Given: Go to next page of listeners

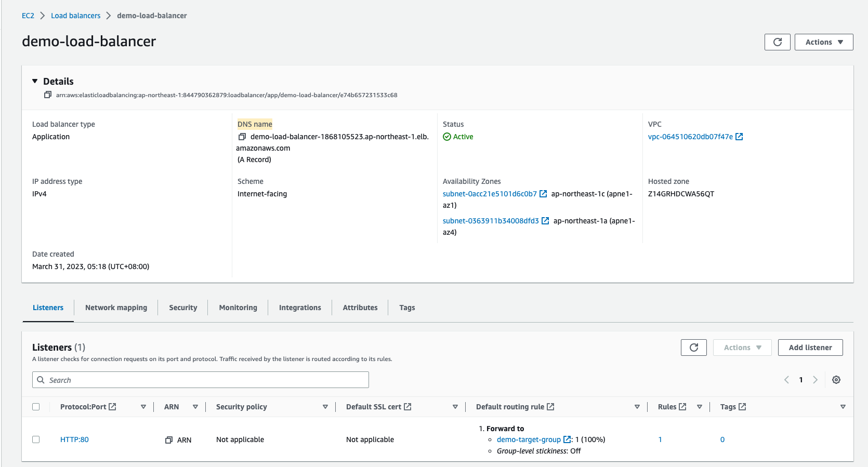Looking at the screenshot, I should (815, 380).
